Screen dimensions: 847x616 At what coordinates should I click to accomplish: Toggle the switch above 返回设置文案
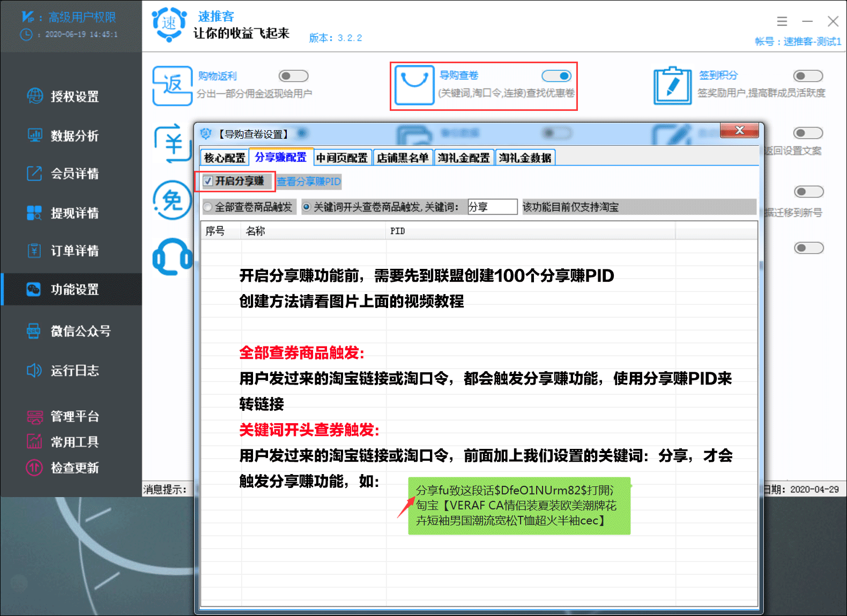pos(808,133)
